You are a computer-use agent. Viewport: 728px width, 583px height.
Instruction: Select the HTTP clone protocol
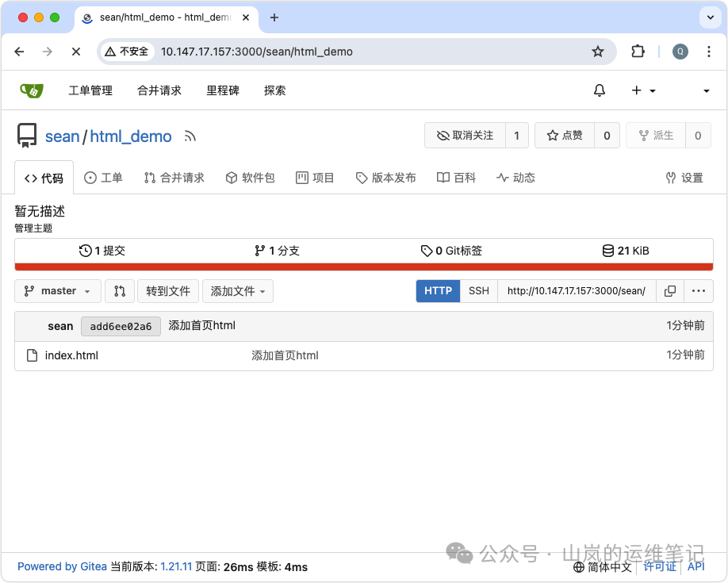[x=438, y=291]
